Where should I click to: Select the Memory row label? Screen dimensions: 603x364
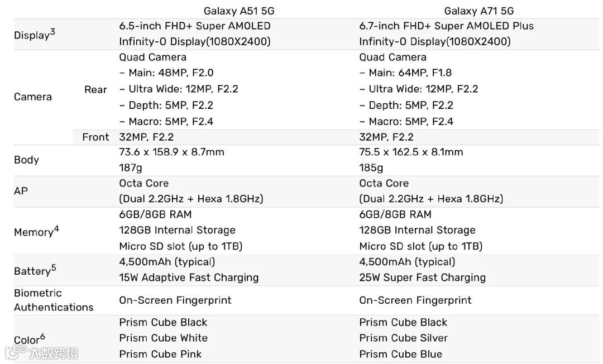36,231
